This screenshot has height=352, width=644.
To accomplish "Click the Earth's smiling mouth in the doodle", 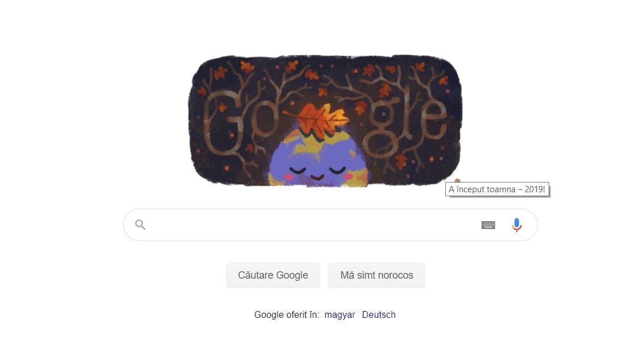I will click(x=317, y=177).
